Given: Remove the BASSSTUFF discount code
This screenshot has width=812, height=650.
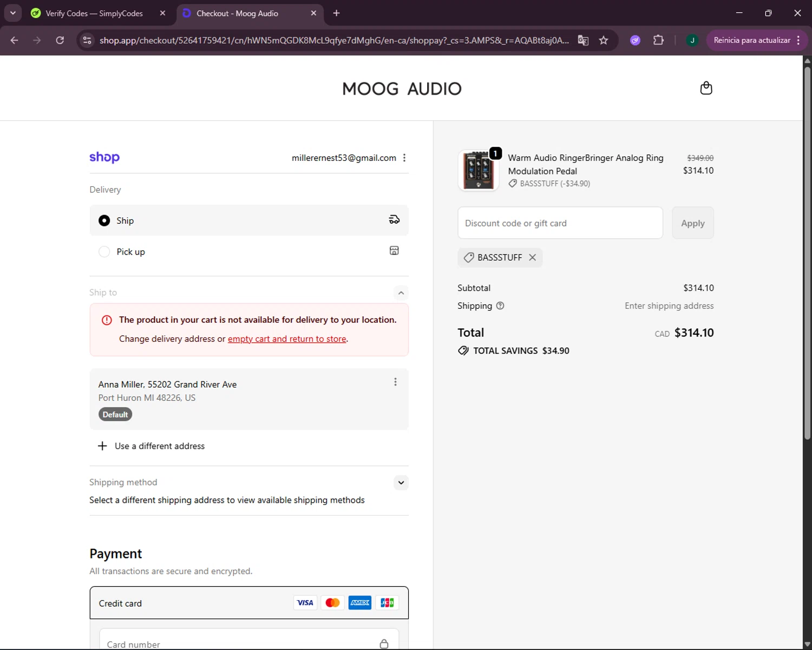Looking at the screenshot, I should click(x=533, y=257).
